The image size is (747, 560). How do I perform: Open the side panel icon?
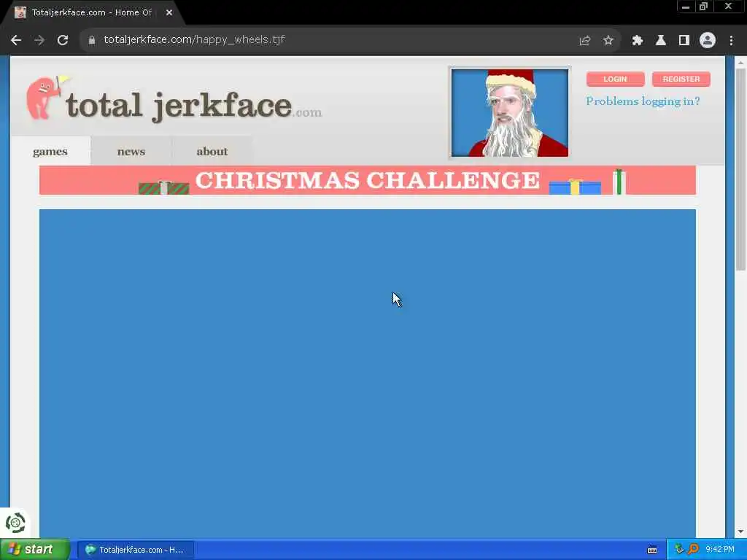(x=684, y=41)
